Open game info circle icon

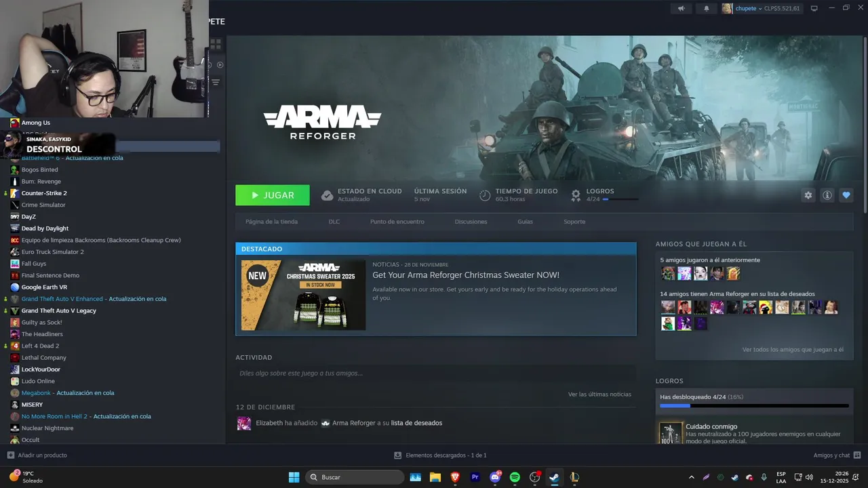click(827, 195)
